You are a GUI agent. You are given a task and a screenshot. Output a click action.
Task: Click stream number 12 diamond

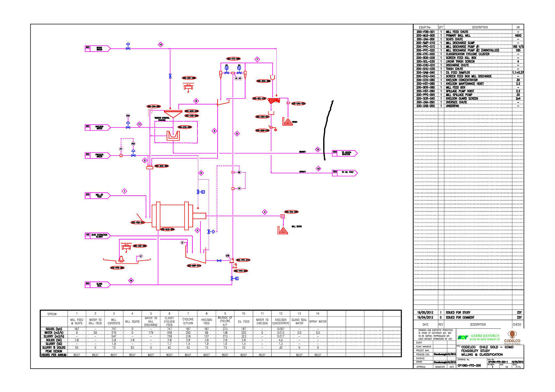(x=318, y=149)
